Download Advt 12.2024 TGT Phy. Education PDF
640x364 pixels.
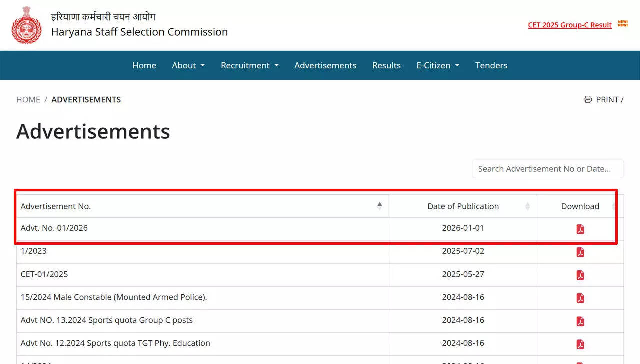580,344
